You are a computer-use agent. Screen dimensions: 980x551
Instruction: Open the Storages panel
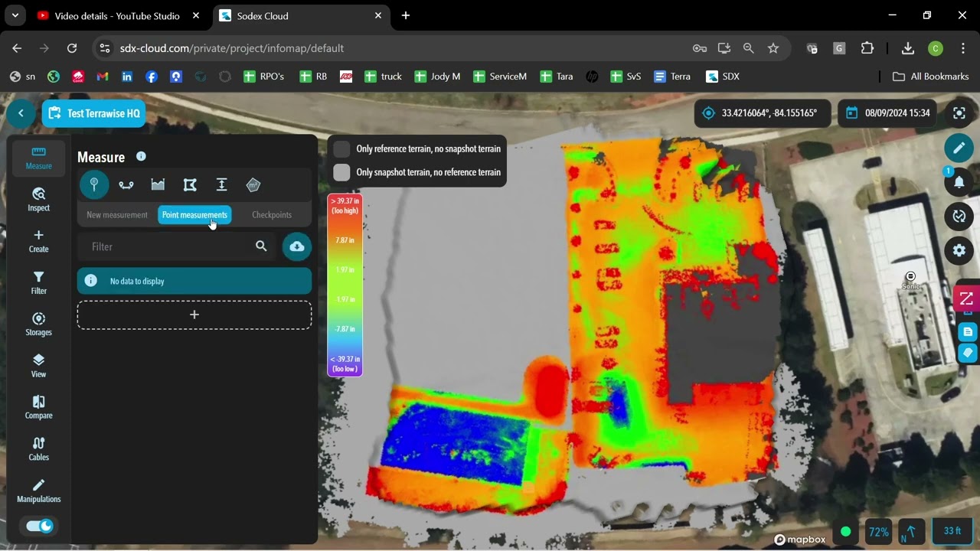point(39,324)
